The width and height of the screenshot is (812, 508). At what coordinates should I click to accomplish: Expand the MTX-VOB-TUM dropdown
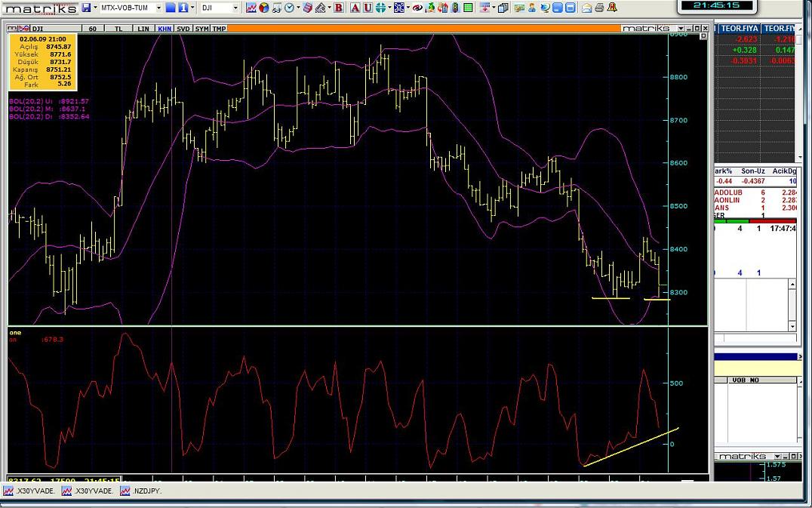click(x=158, y=8)
